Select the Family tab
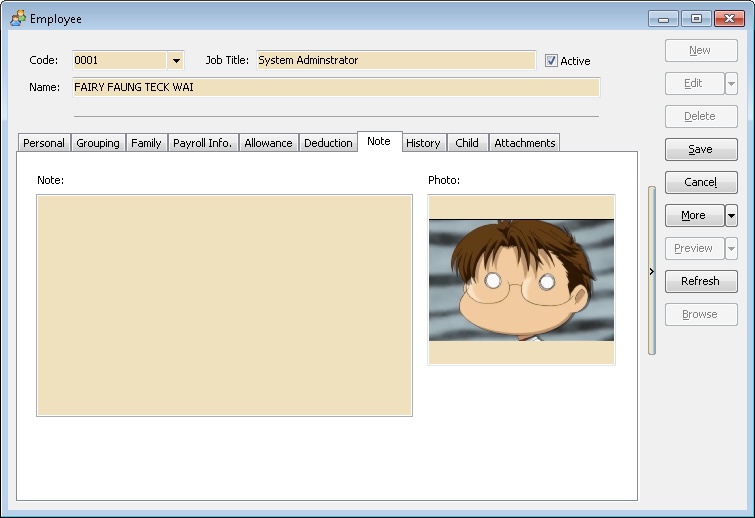Image resolution: width=755 pixels, height=518 pixels. tap(146, 143)
